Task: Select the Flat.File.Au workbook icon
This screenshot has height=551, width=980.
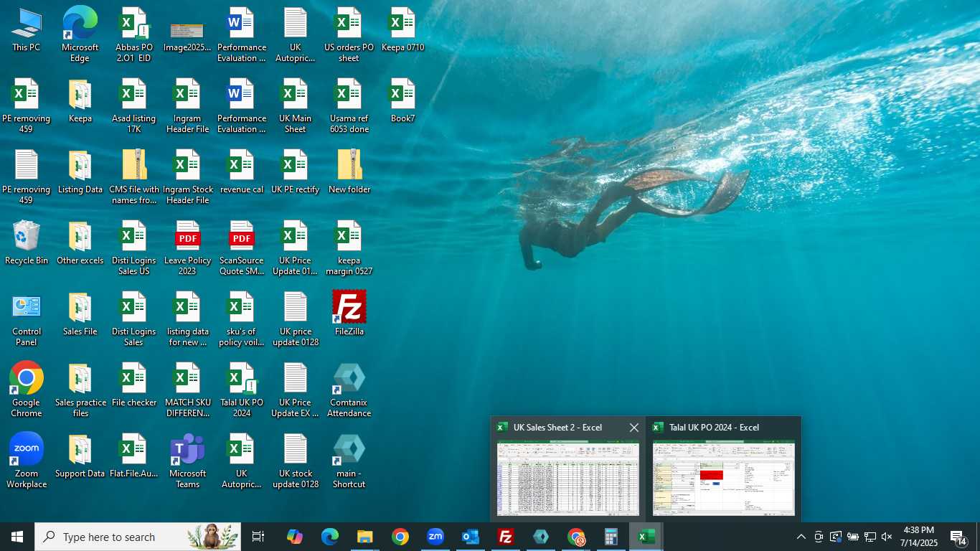Action: coord(133,457)
